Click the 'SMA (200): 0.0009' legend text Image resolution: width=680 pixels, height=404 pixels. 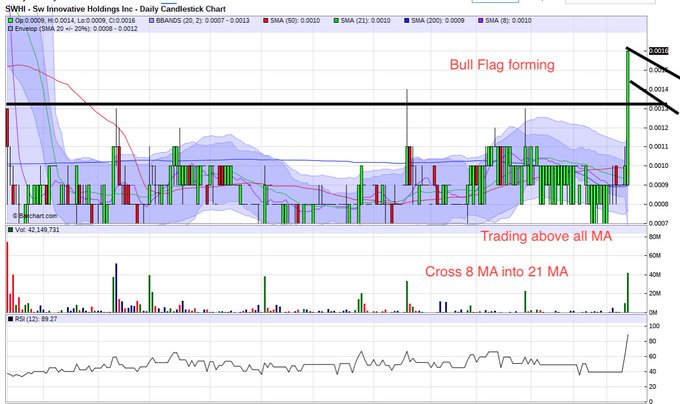[438, 20]
